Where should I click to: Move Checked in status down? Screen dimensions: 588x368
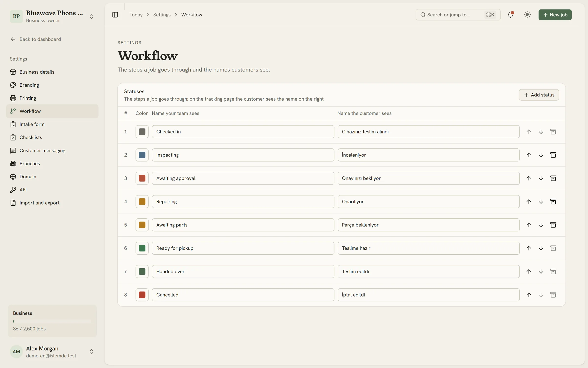click(541, 132)
